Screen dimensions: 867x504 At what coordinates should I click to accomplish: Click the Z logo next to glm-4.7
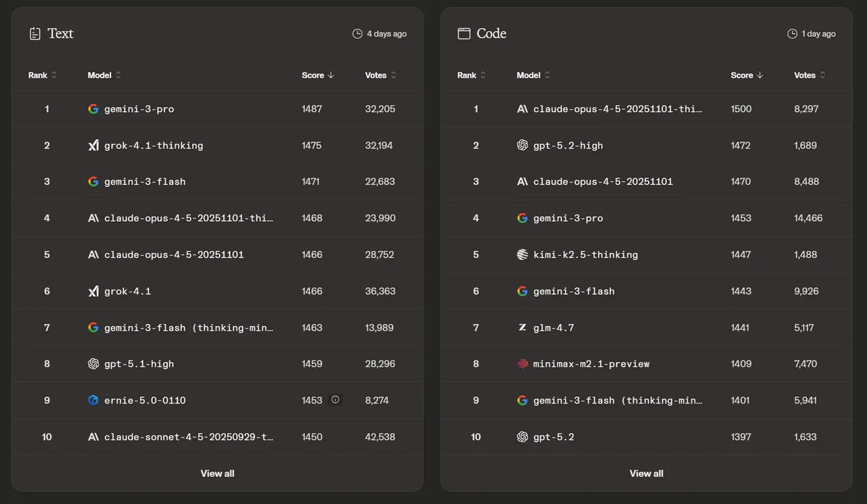point(522,327)
